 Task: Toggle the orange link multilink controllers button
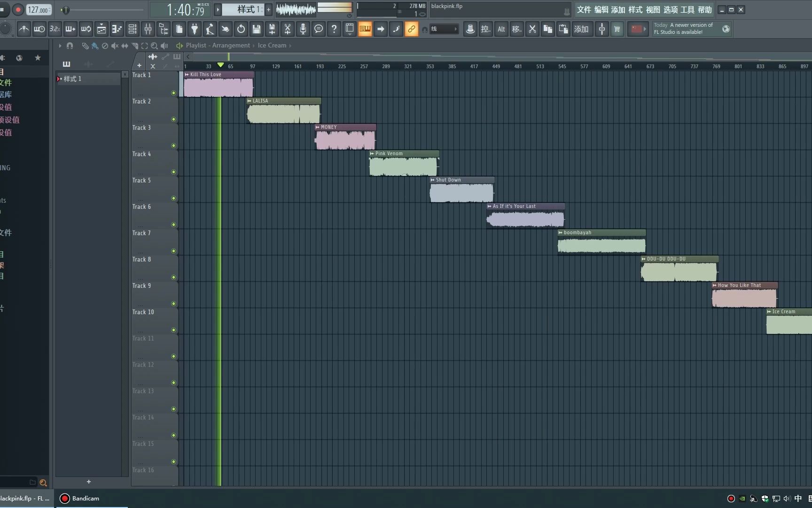pos(411,29)
